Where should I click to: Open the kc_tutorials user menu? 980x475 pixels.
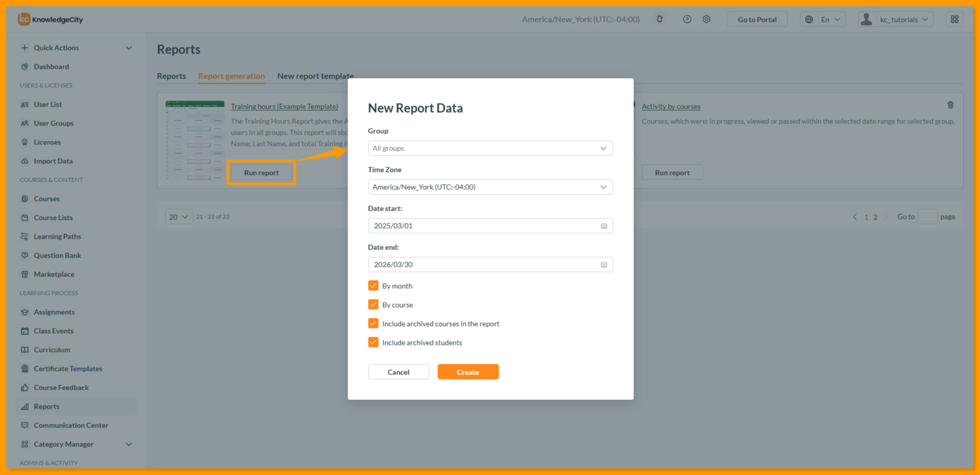click(x=896, y=19)
